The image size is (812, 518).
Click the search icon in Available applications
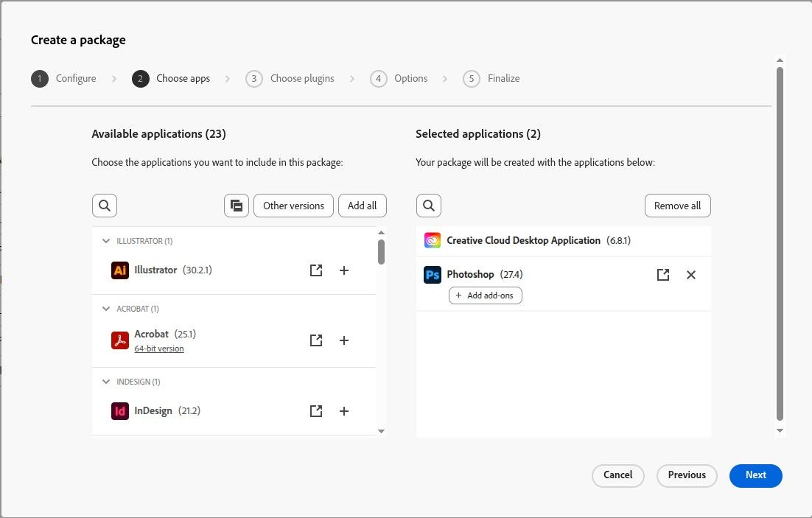click(x=105, y=206)
